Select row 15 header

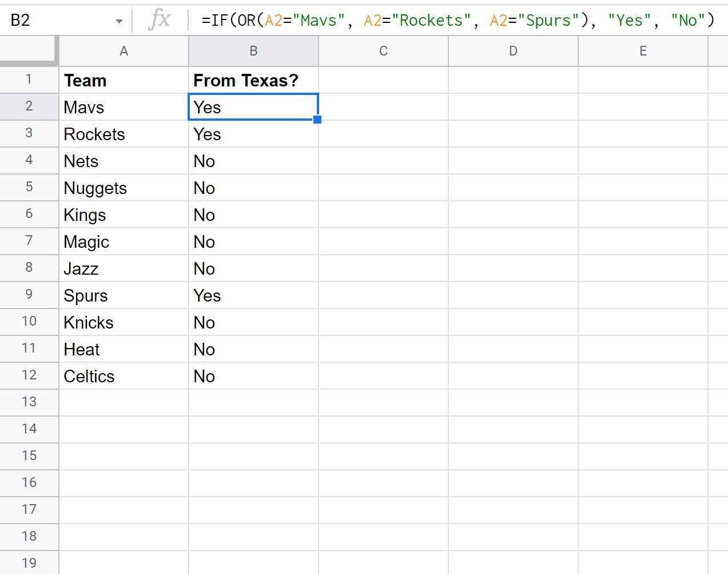pyautogui.click(x=29, y=456)
